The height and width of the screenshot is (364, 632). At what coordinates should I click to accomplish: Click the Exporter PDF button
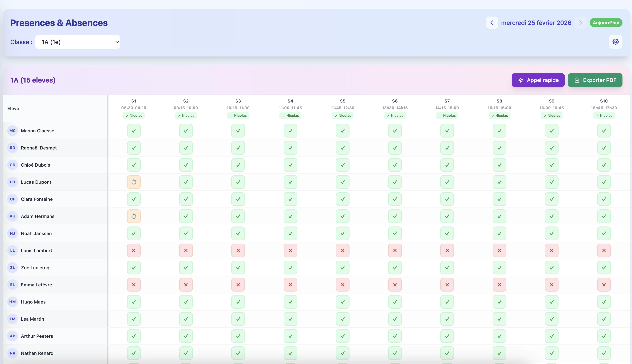point(595,80)
